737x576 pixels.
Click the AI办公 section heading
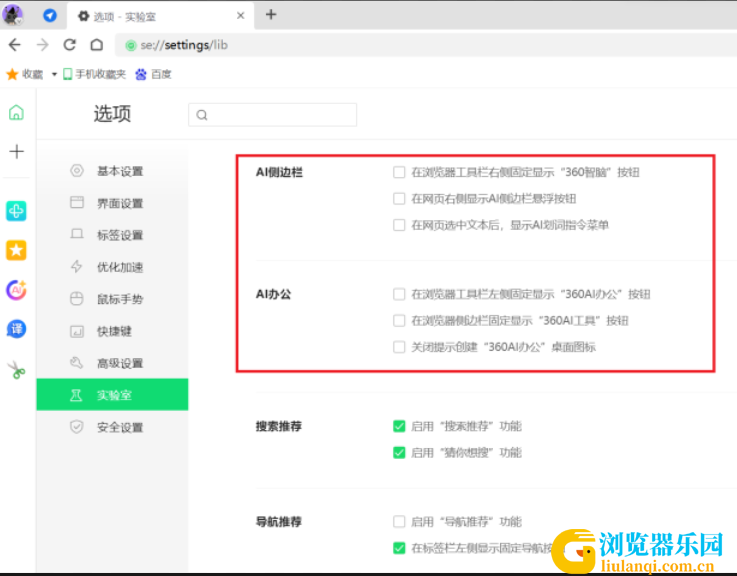274,294
